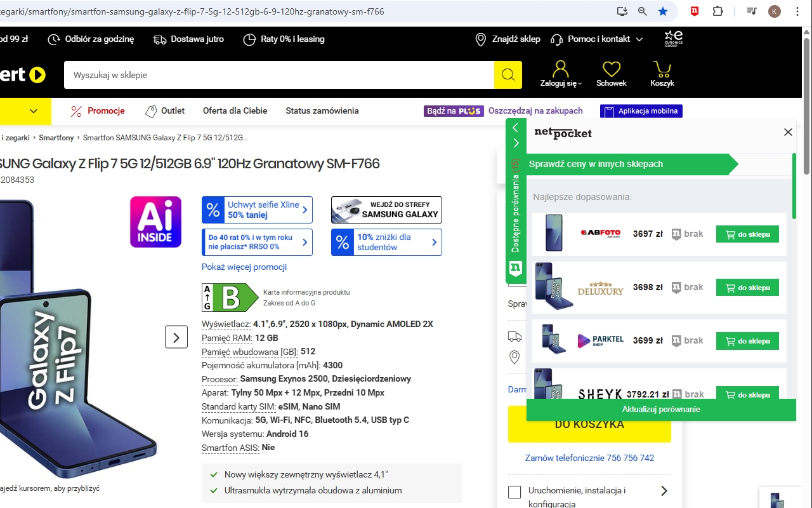Click the Dostępne porównania vertical label
This screenshot has width=812, height=508.
(516, 206)
